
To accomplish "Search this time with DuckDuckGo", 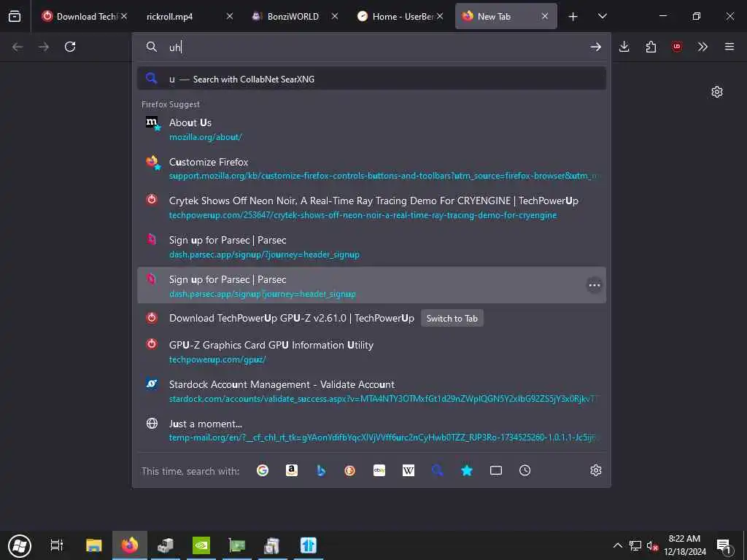I will (349, 470).
